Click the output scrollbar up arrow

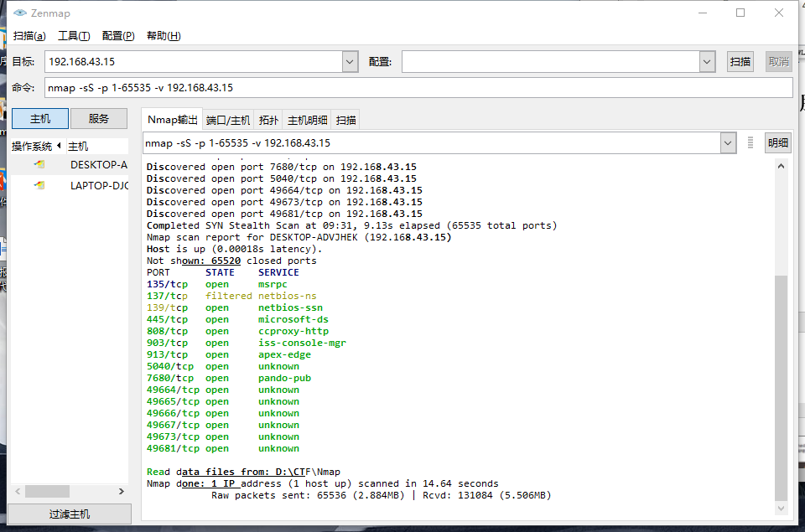point(781,166)
